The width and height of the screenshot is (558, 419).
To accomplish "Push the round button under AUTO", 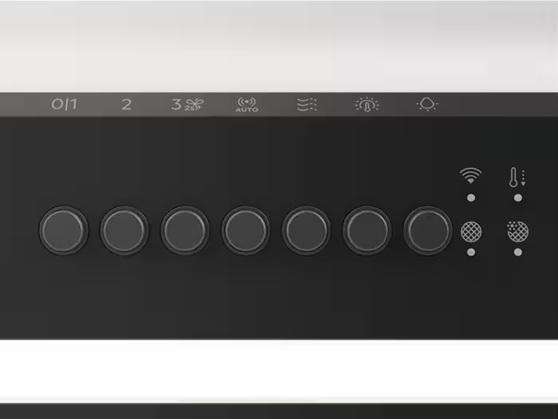I will tap(246, 230).
